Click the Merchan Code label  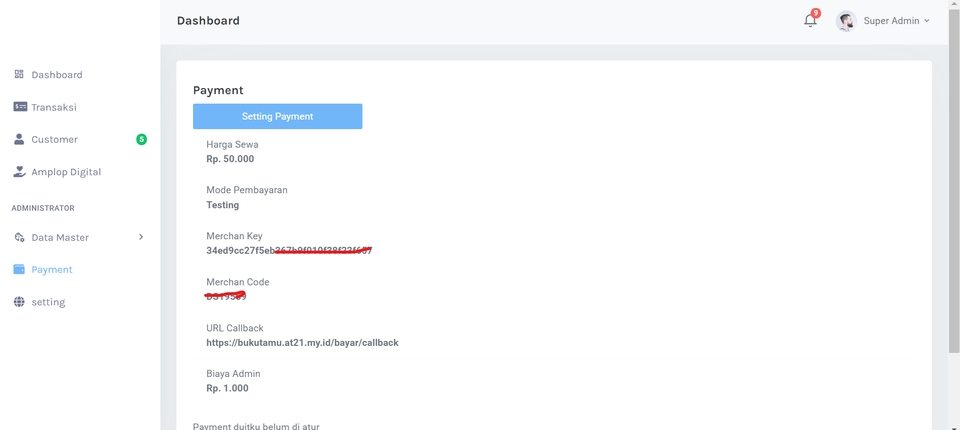point(238,282)
